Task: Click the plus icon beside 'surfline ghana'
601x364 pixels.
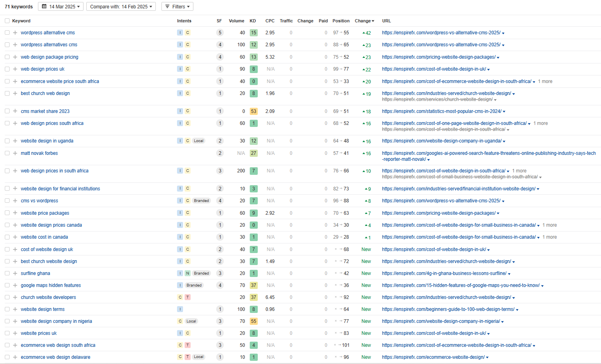Action: (15, 273)
